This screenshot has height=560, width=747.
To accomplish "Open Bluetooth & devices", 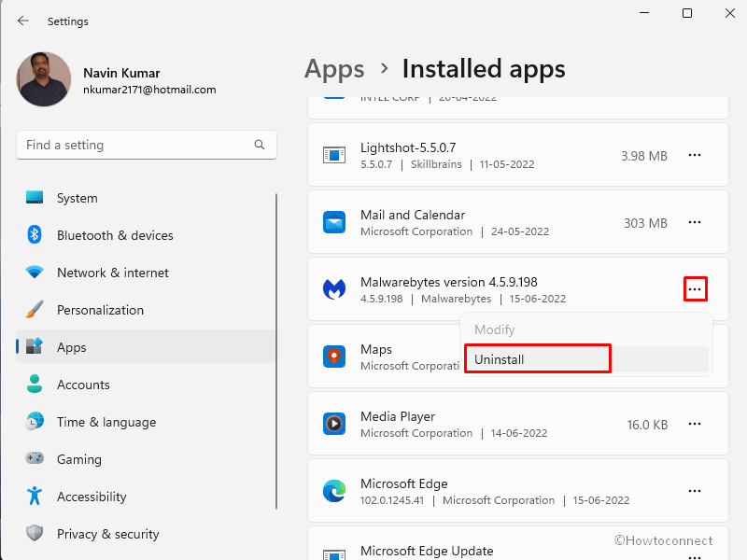I will pyautogui.click(x=146, y=235).
